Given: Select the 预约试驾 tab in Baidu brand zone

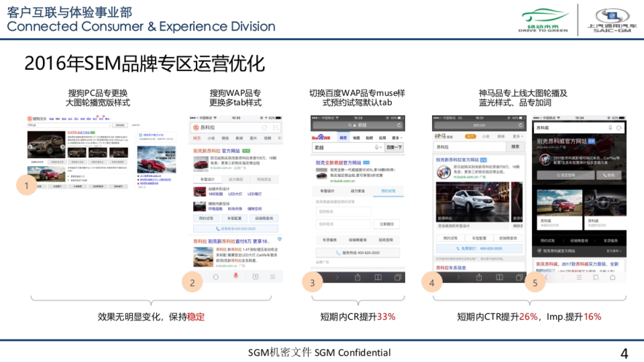Looking at the screenshot, I should [390, 190].
